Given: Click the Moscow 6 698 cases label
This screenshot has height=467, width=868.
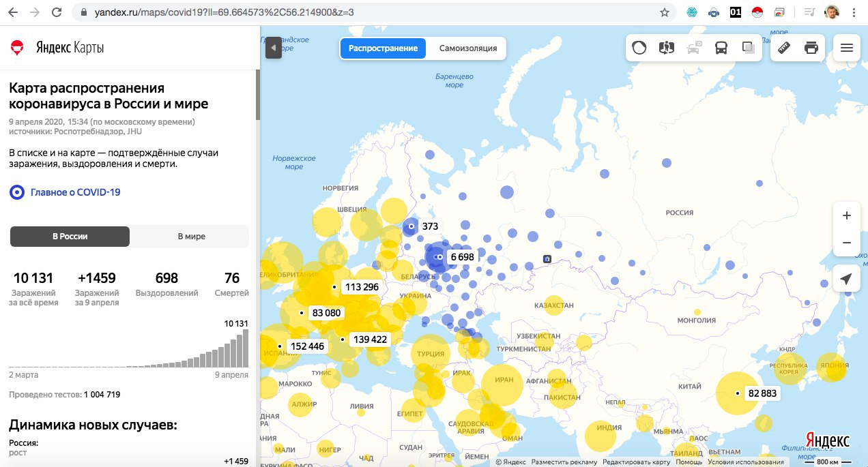Looking at the screenshot, I should 462,257.
